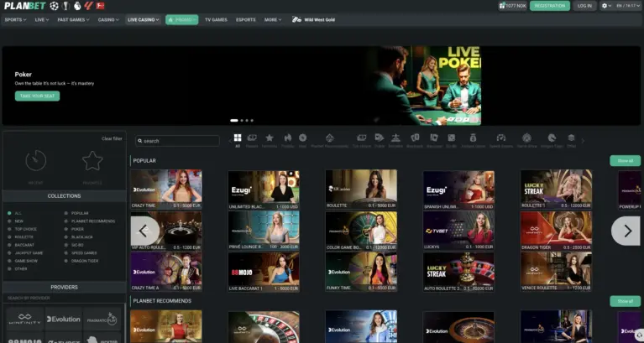The height and width of the screenshot is (343, 644).
Task: Select the Favorites star category icon
Action: coord(270,138)
